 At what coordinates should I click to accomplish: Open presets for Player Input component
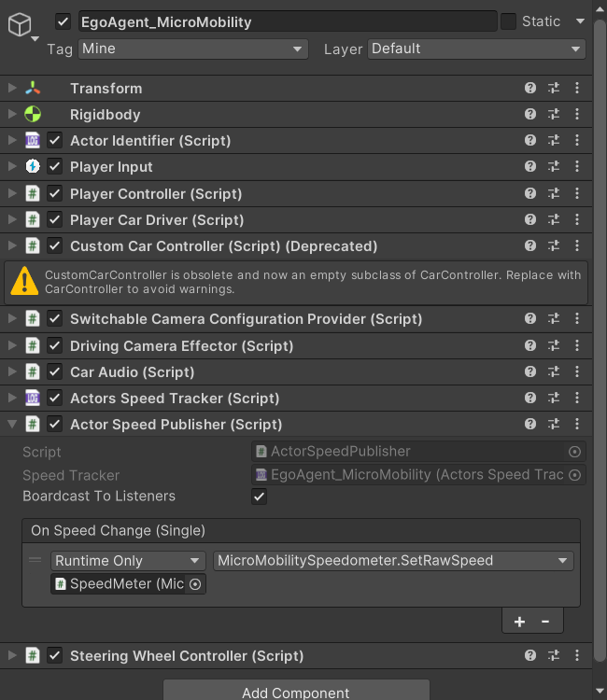pyautogui.click(x=554, y=166)
